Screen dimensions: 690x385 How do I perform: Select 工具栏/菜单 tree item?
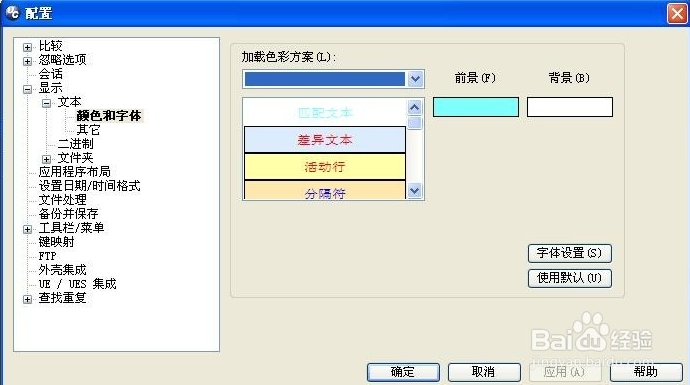click(x=71, y=228)
